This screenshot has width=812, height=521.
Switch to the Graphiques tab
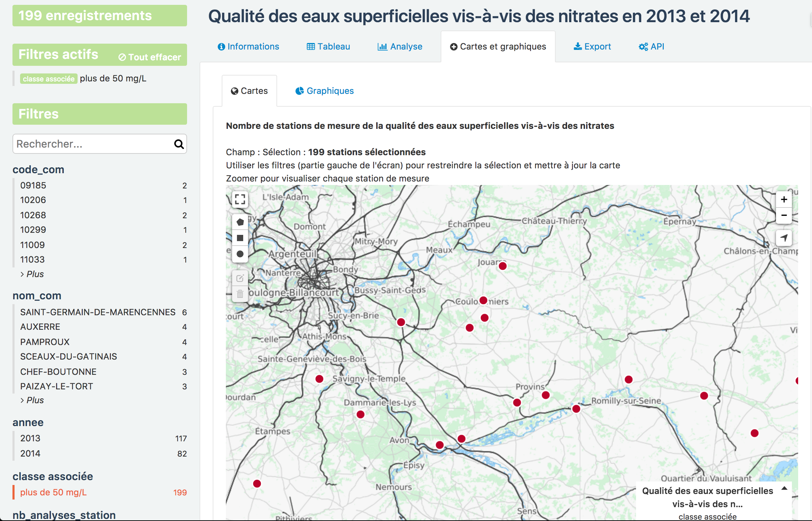pyautogui.click(x=324, y=91)
